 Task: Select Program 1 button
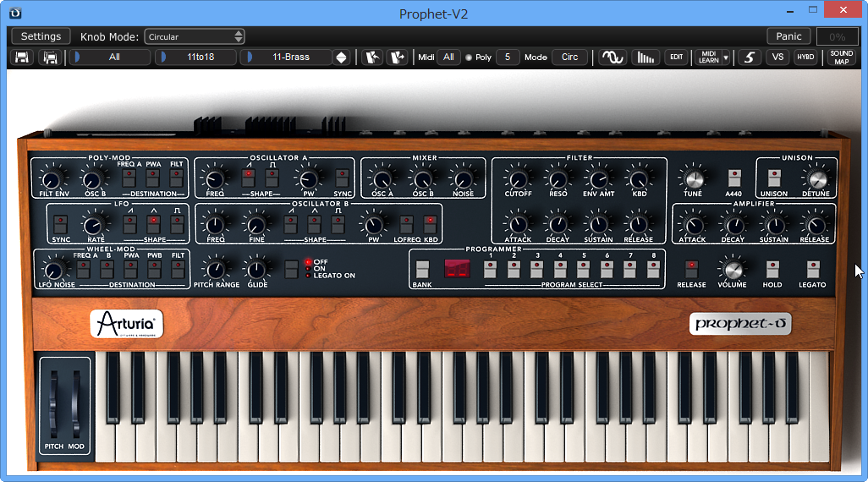490,270
